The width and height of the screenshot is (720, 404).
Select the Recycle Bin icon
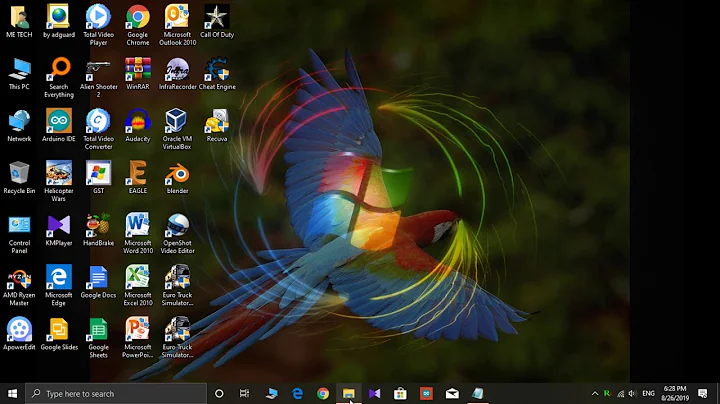pyautogui.click(x=19, y=178)
